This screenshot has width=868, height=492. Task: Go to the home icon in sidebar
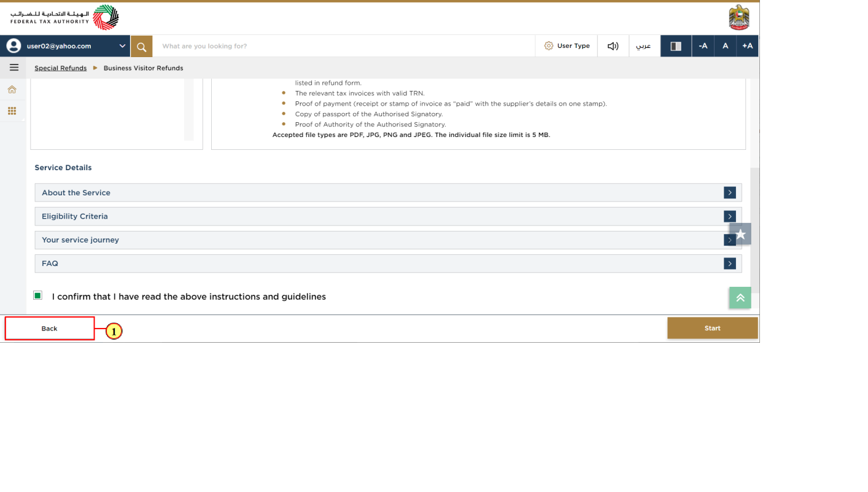(x=12, y=90)
